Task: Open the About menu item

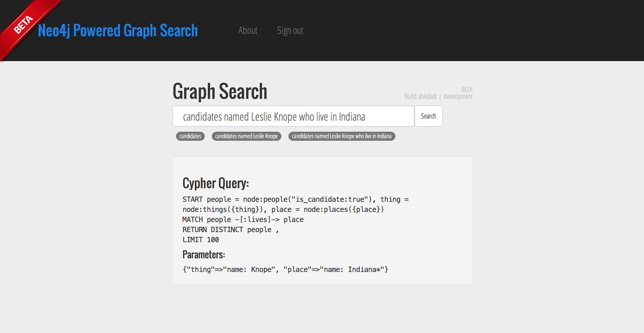Action: tap(248, 31)
